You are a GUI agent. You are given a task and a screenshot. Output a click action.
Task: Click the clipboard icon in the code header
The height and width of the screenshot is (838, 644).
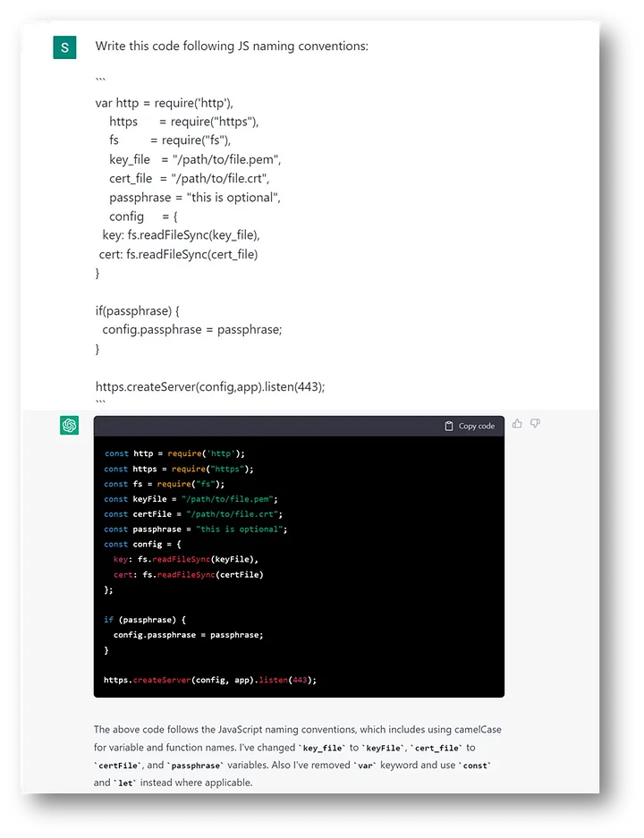tap(449, 427)
